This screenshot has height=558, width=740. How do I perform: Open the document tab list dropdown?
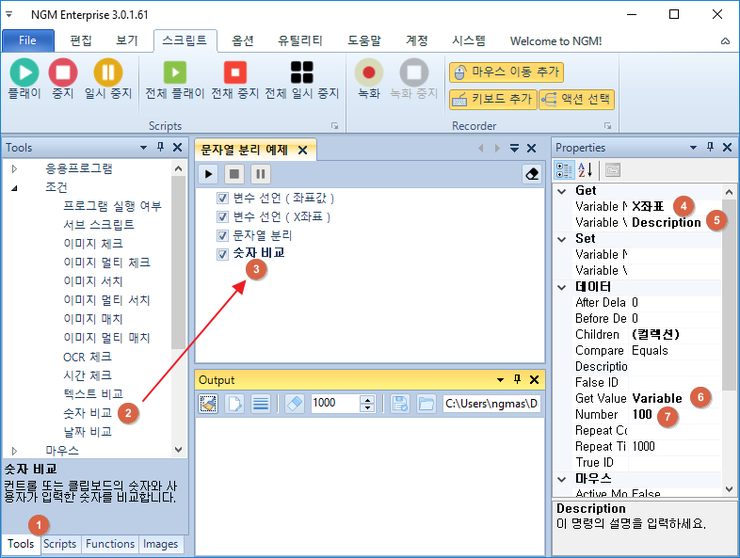tap(514, 148)
